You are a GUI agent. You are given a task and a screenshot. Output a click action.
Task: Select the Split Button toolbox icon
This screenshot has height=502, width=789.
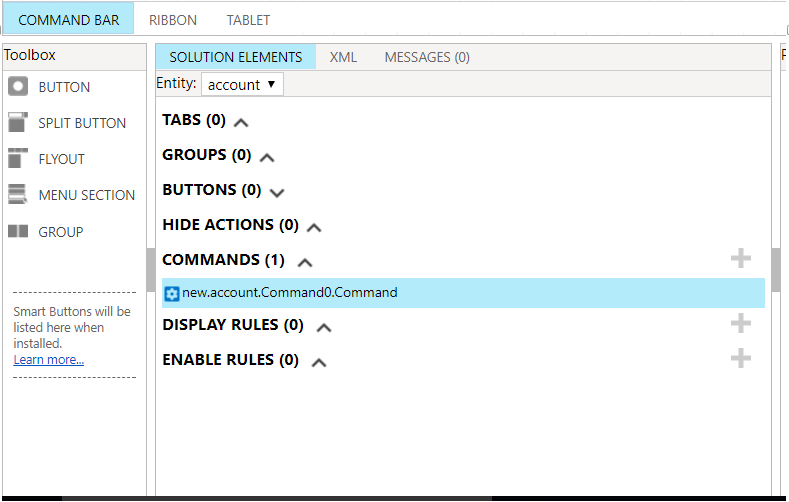tap(18, 123)
